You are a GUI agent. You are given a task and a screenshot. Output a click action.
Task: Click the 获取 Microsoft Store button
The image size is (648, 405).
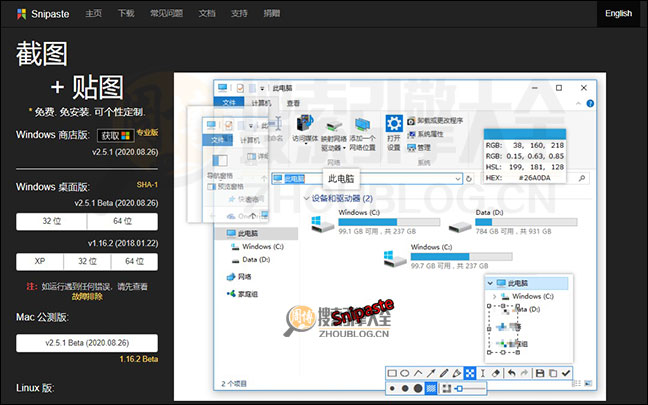[x=116, y=136]
